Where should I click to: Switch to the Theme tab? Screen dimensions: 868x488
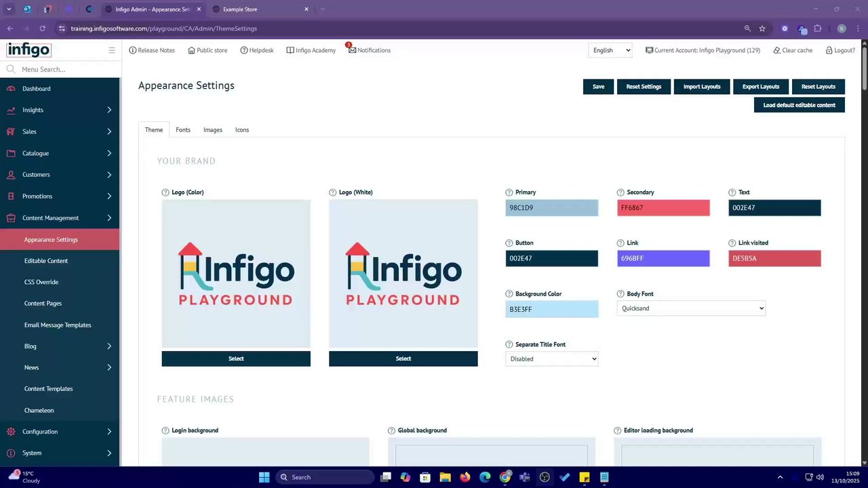(154, 130)
